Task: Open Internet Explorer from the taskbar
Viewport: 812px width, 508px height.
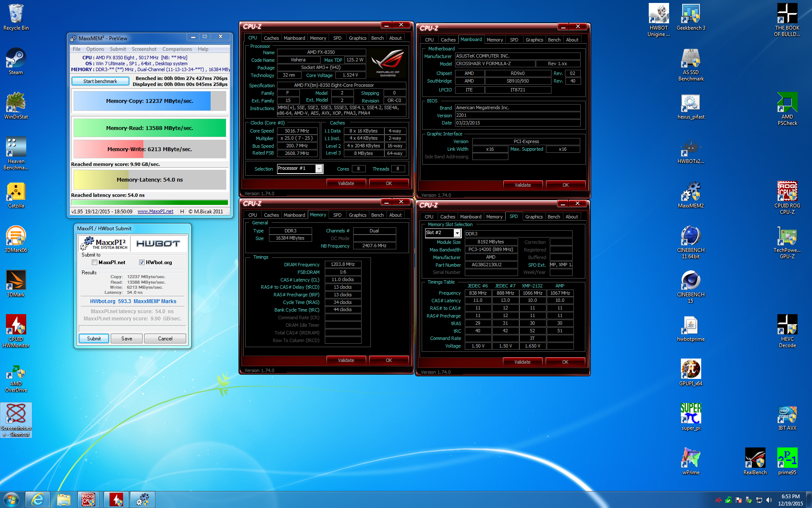Action: point(38,500)
